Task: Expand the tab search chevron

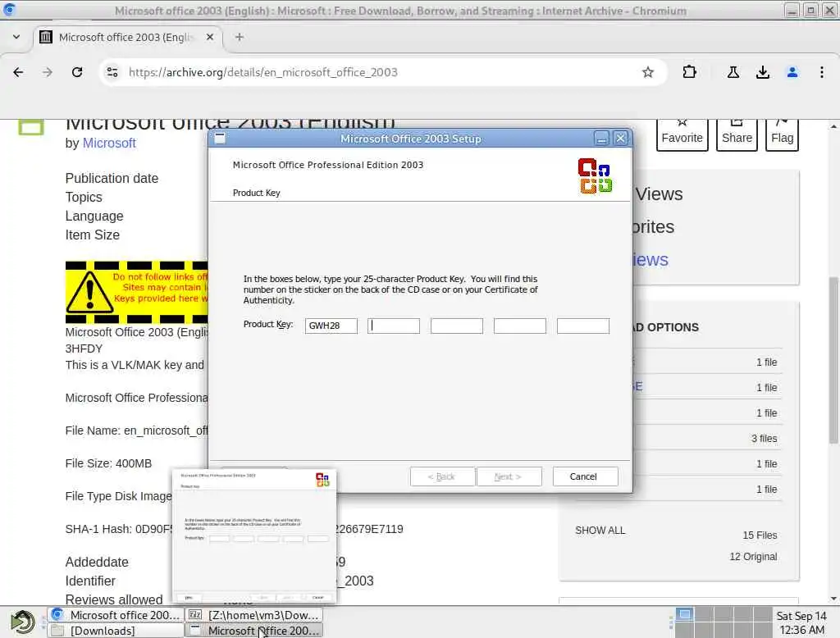Action: click(16, 37)
